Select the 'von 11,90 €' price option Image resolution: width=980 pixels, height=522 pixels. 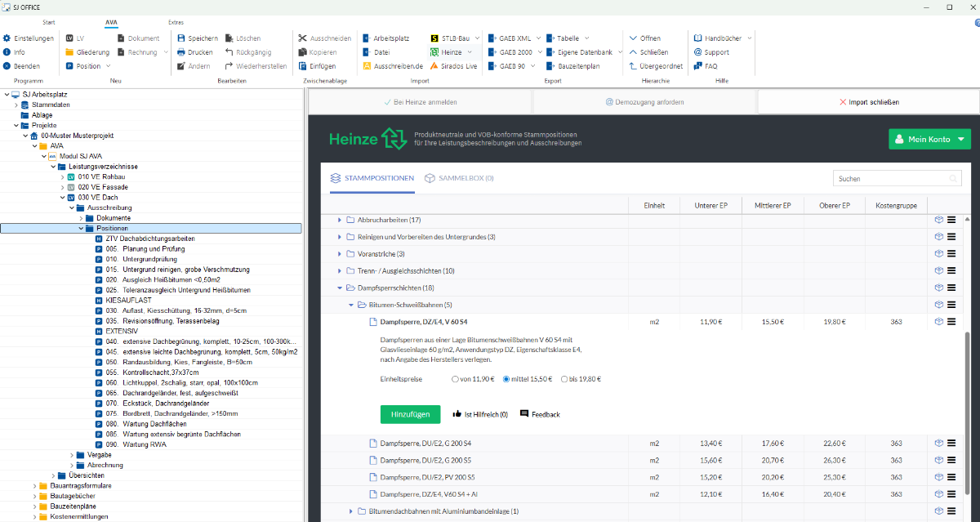[x=455, y=379]
